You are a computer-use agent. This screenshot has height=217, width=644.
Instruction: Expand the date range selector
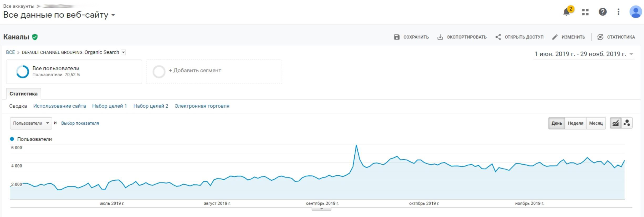584,54
